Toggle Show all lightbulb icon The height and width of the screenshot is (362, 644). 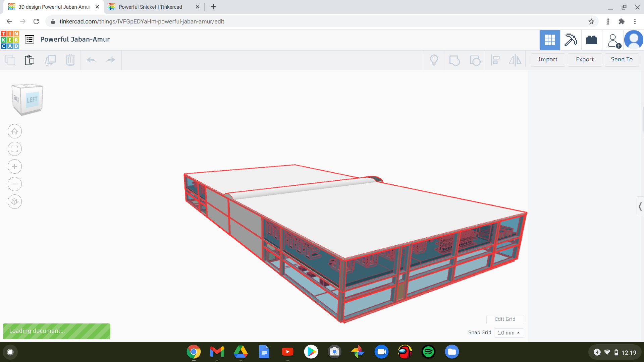coord(434,60)
